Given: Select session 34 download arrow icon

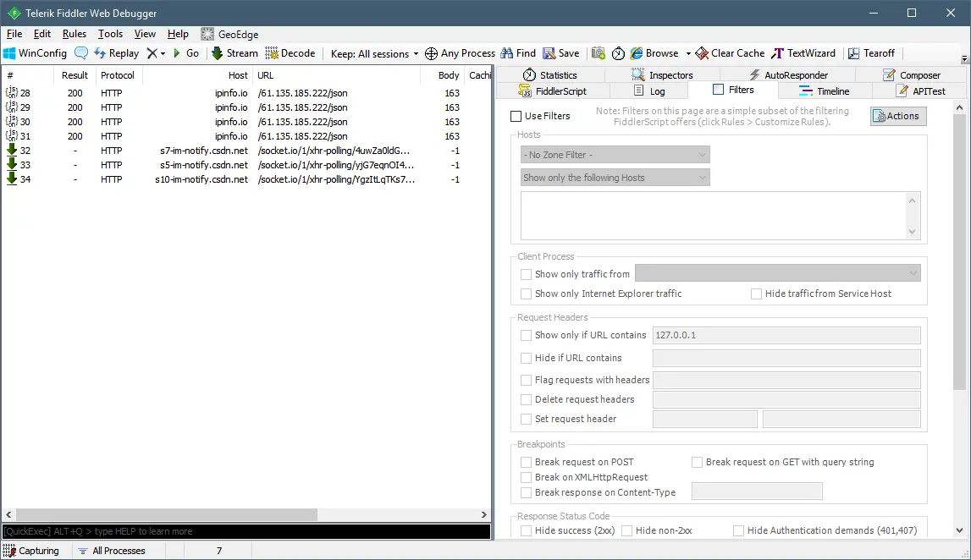Looking at the screenshot, I should 12,178.
